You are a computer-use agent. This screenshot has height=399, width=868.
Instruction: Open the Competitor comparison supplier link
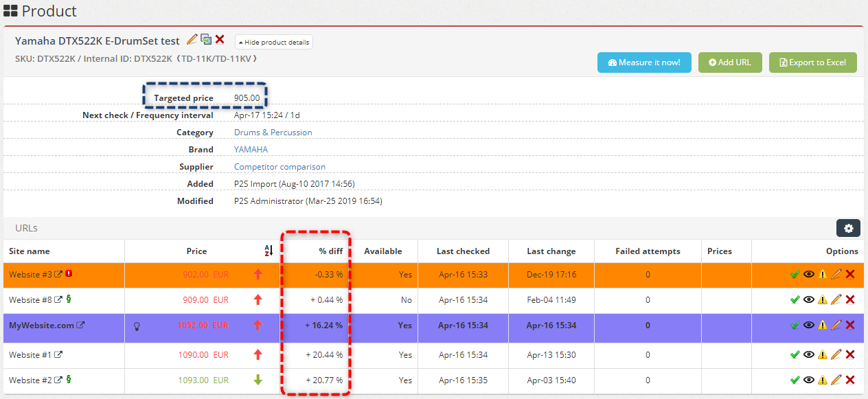pyautogui.click(x=279, y=167)
